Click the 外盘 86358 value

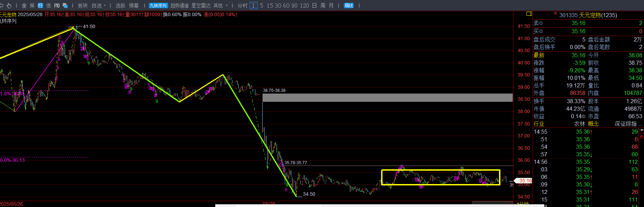(578, 93)
